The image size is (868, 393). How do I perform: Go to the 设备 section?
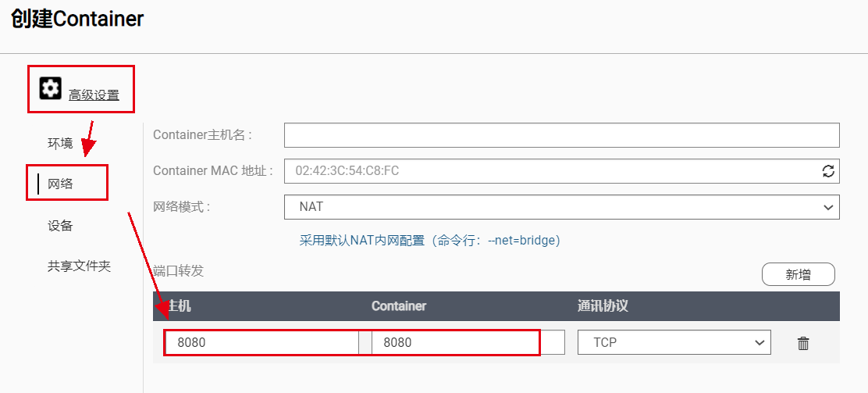60,226
